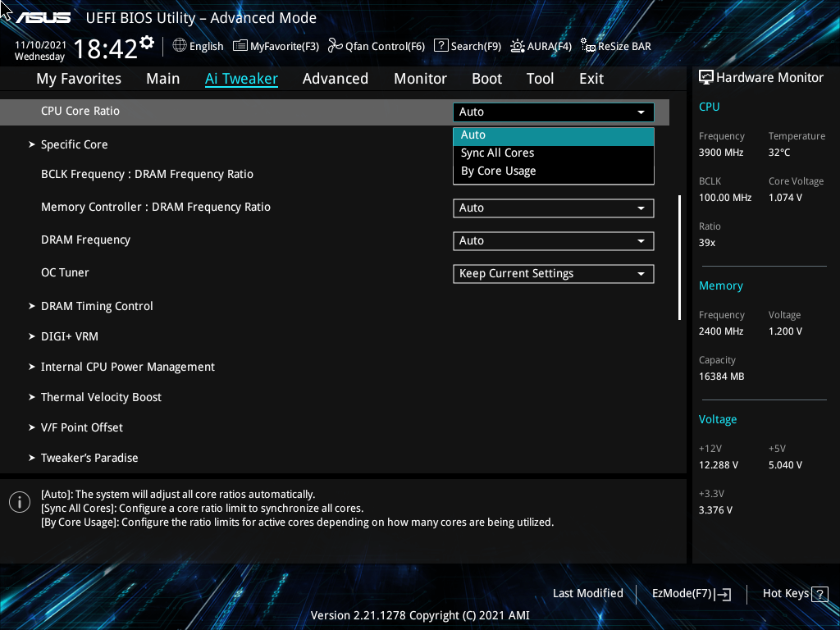Viewport: 840px width, 630px height.
Task: Click the settings list scrollbar
Action: coord(679,257)
